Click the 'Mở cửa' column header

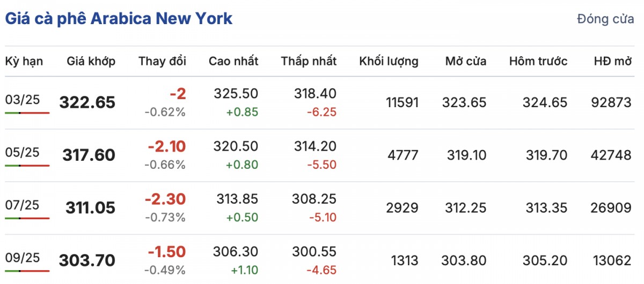466,61
